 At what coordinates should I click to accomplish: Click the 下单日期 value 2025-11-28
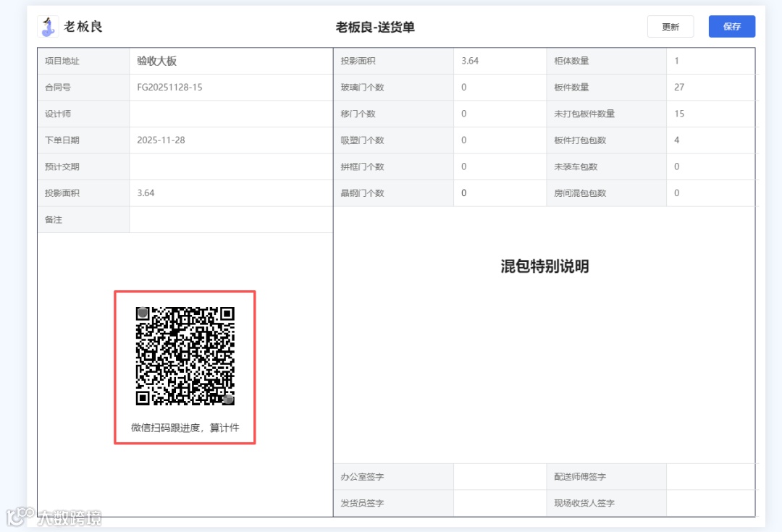point(161,140)
